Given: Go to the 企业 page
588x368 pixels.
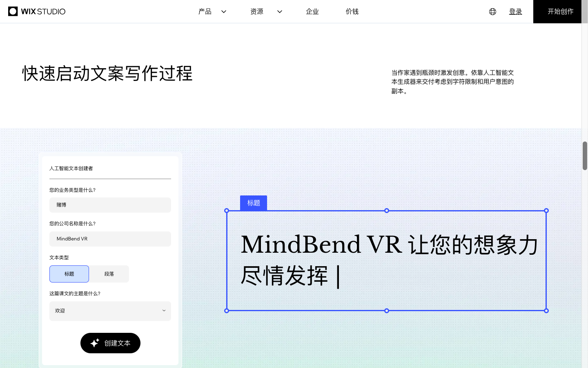Looking at the screenshot, I should pos(312,11).
